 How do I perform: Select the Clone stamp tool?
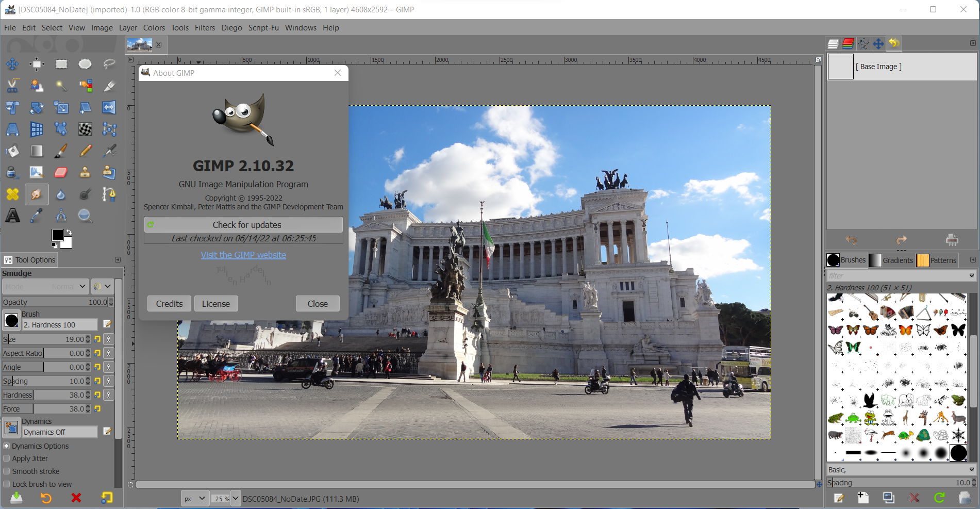click(85, 172)
